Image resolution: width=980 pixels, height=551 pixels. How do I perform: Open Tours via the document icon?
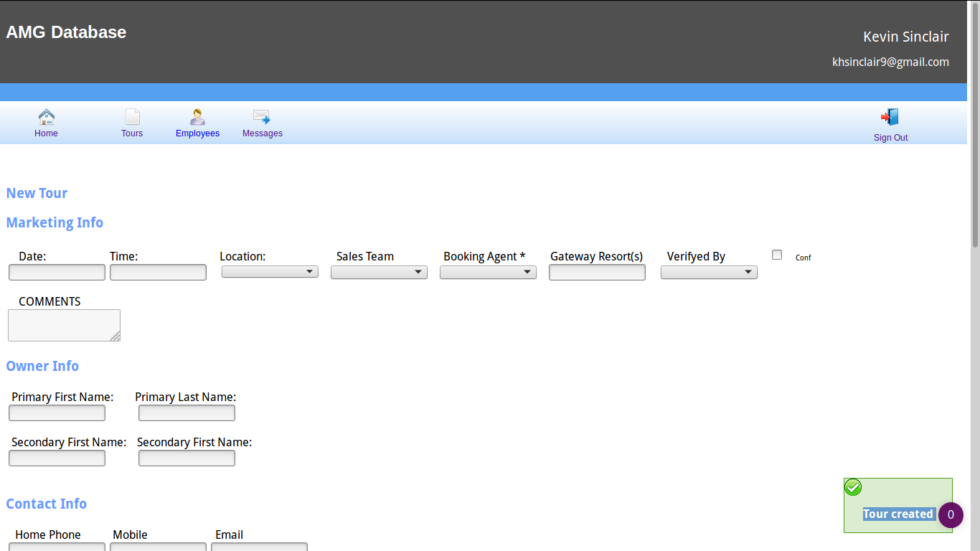pos(133,117)
